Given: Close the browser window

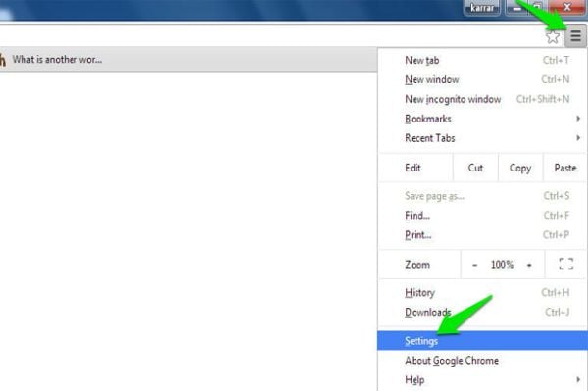Looking at the screenshot, I should pos(567,7).
